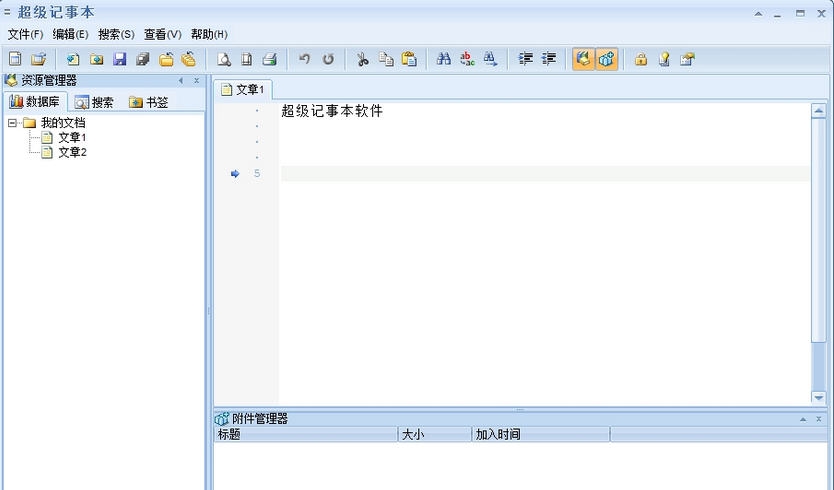Click the ribbon collapse arrow in title bar
The height and width of the screenshot is (490, 834).
pos(758,14)
